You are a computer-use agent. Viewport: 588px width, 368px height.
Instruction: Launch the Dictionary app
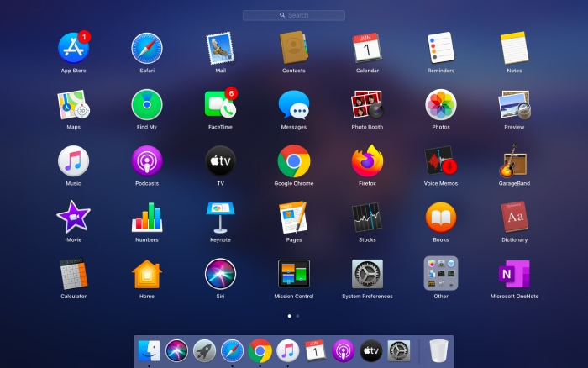514,218
